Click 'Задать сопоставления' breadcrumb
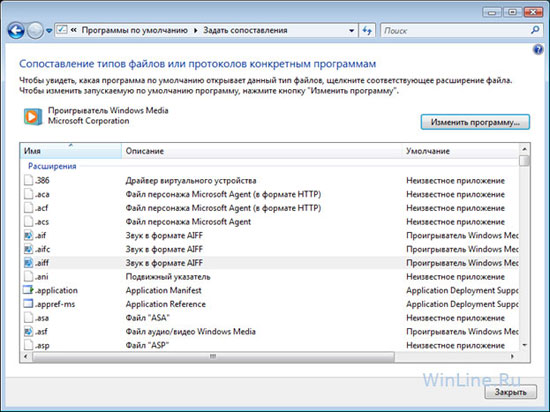 pyautogui.click(x=245, y=31)
